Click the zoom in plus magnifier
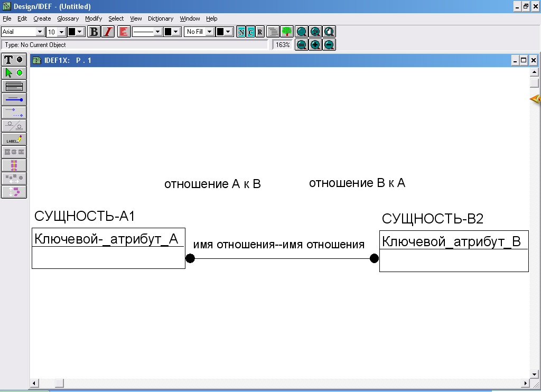 [x=315, y=44]
